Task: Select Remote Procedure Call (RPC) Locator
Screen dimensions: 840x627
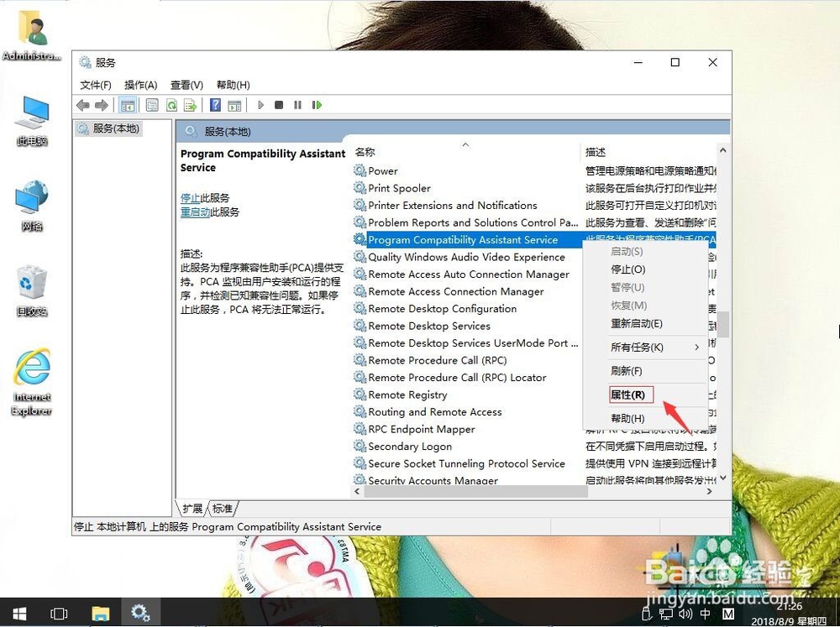Action: (465, 378)
